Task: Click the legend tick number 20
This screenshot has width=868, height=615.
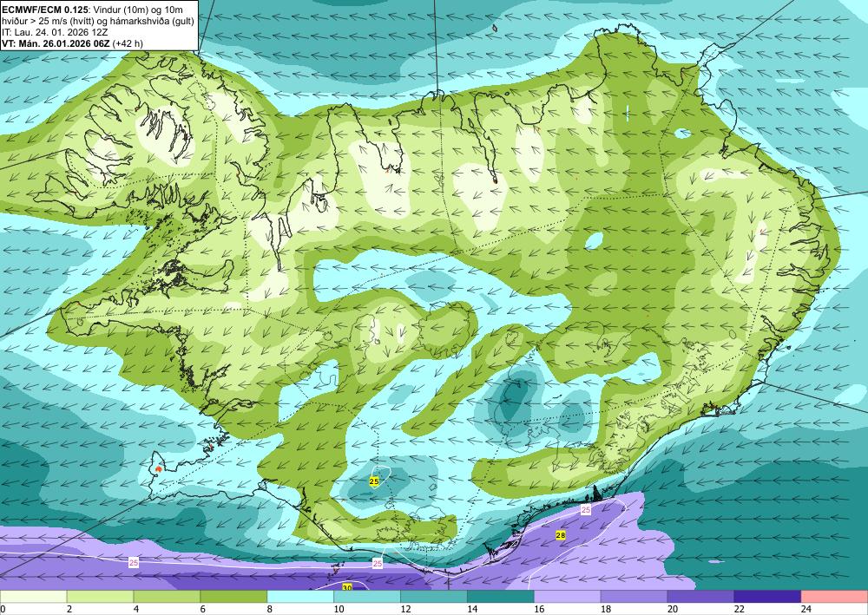Action: point(673,609)
